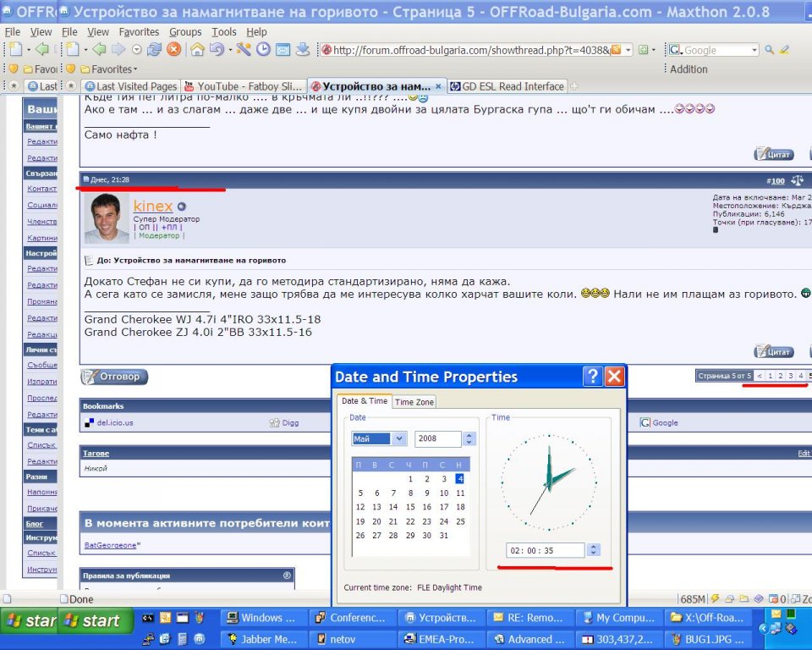Switch to the Time Zone tab
Image resolution: width=812 pixels, height=650 pixels.
(414, 402)
